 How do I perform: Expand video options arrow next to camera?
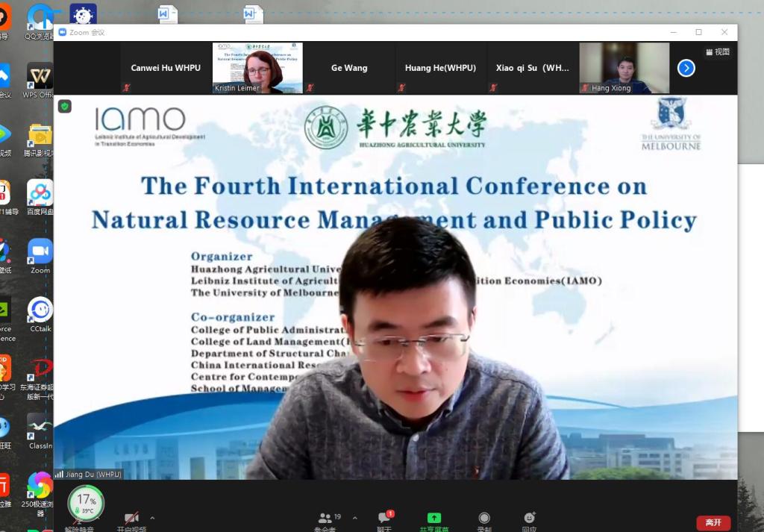152,517
